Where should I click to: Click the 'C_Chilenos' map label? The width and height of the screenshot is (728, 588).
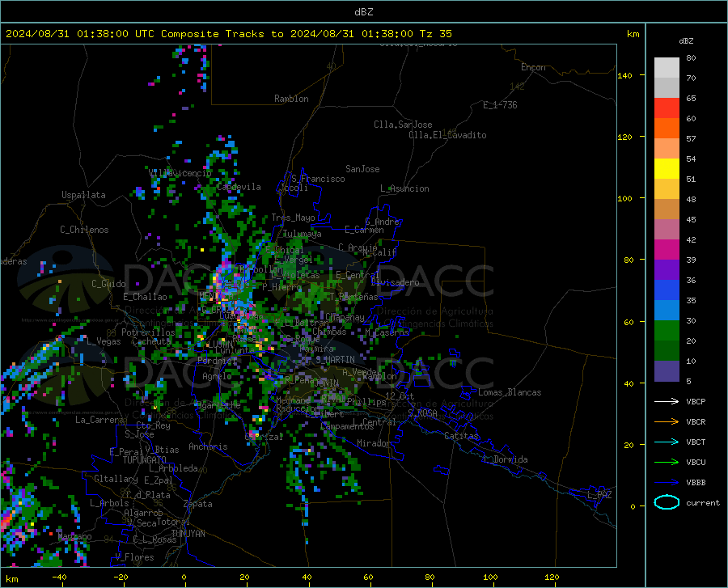[84, 230]
